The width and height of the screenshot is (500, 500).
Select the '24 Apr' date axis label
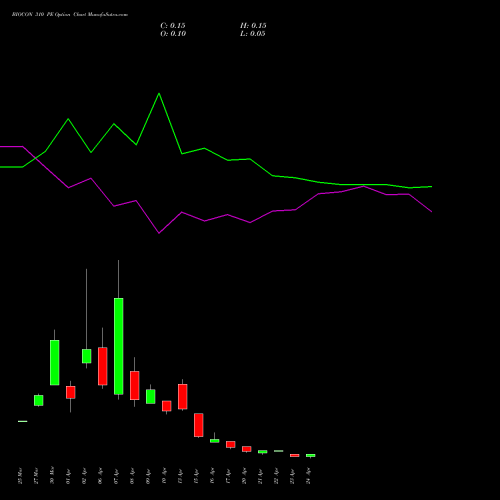[308, 476]
